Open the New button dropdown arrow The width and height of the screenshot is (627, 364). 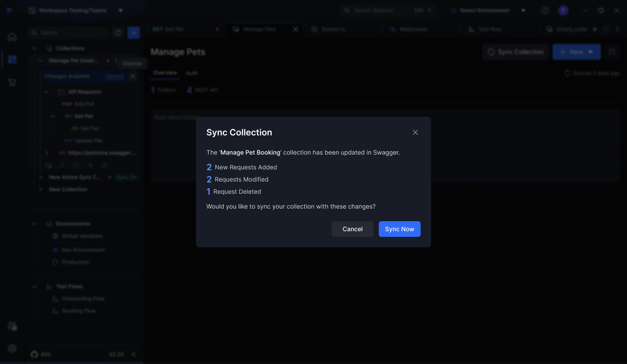click(x=590, y=51)
